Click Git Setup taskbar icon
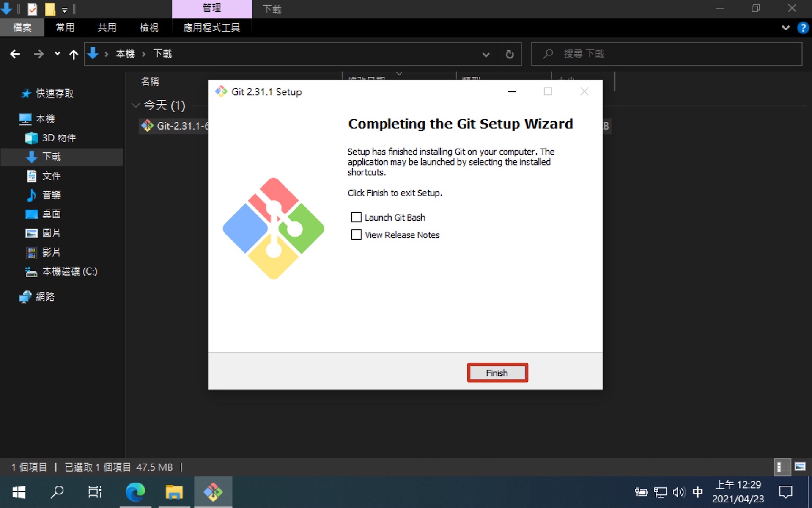Image resolution: width=812 pixels, height=508 pixels. click(x=213, y=492)
